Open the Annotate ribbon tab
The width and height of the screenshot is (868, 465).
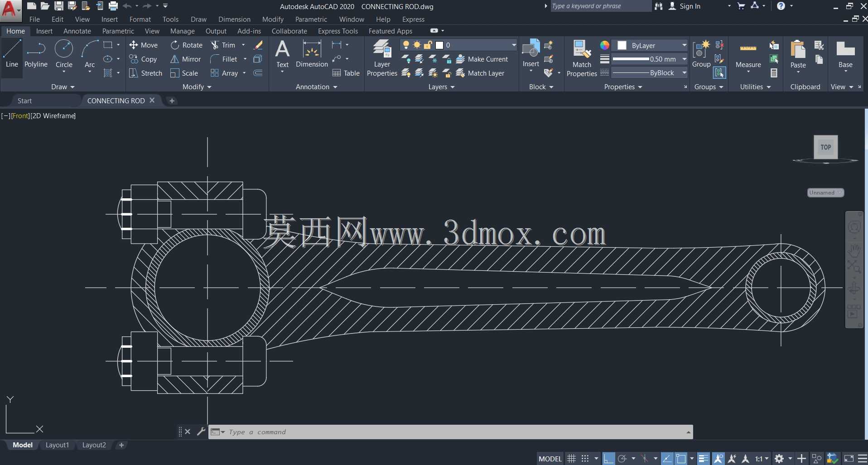point(77,31)
